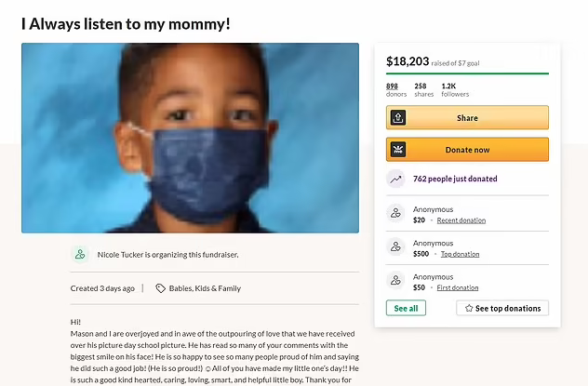
Task: Open the Babies, Kids & Family category
Action: [205, 288]
